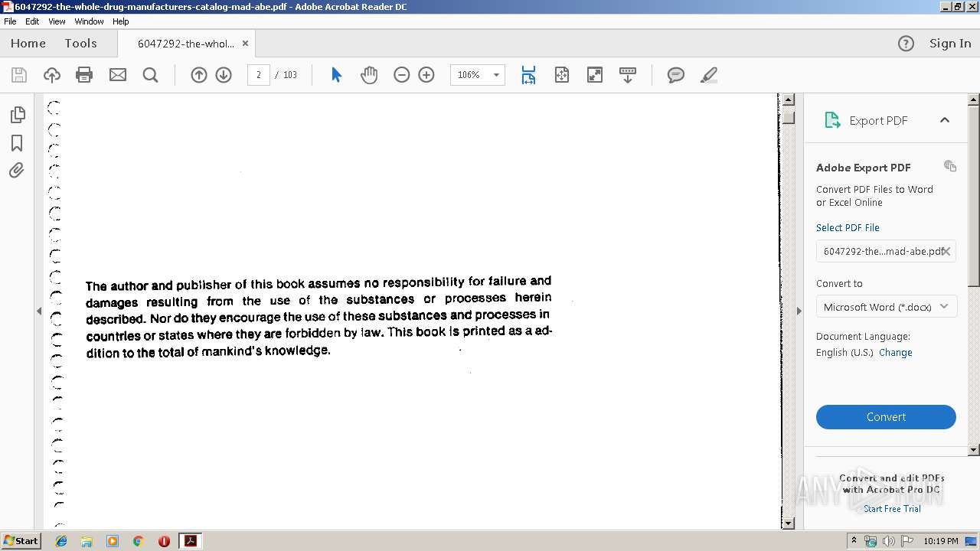This screenshot has width=980, height=551.
Task: Zoom out with minus button
Action: tap(402, 75)
